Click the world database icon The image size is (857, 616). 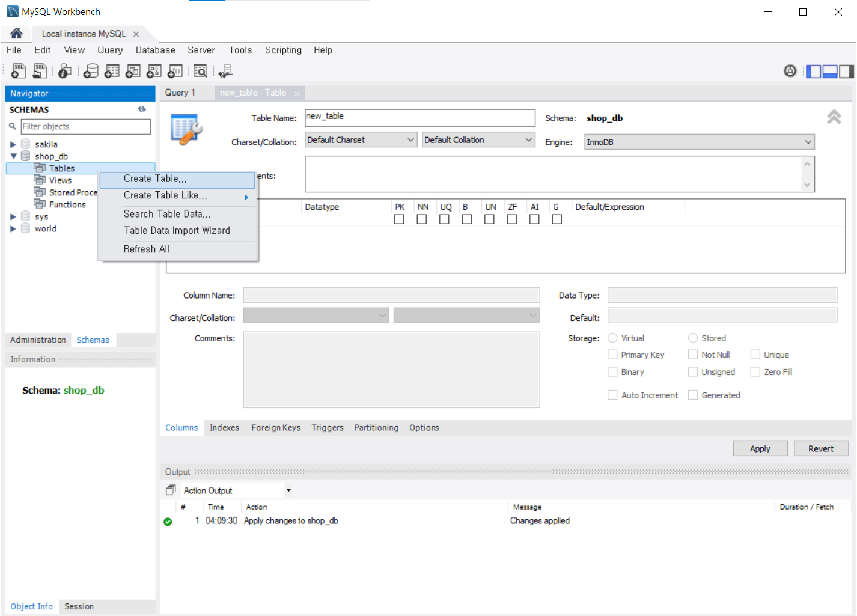(25, 228)
